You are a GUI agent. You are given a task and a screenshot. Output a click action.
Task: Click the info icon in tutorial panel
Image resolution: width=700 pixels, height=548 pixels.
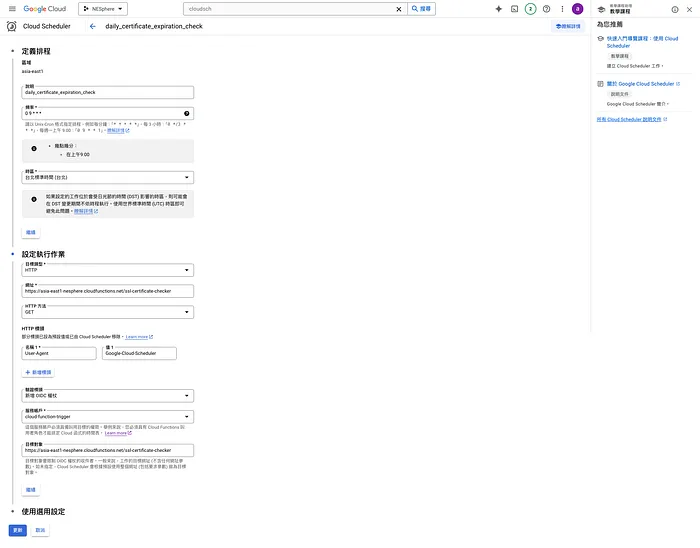[x=675, y=9]
